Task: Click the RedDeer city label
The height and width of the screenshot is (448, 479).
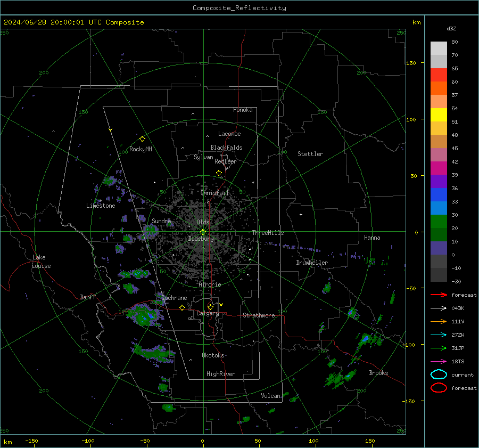Action: pos(226,161)
